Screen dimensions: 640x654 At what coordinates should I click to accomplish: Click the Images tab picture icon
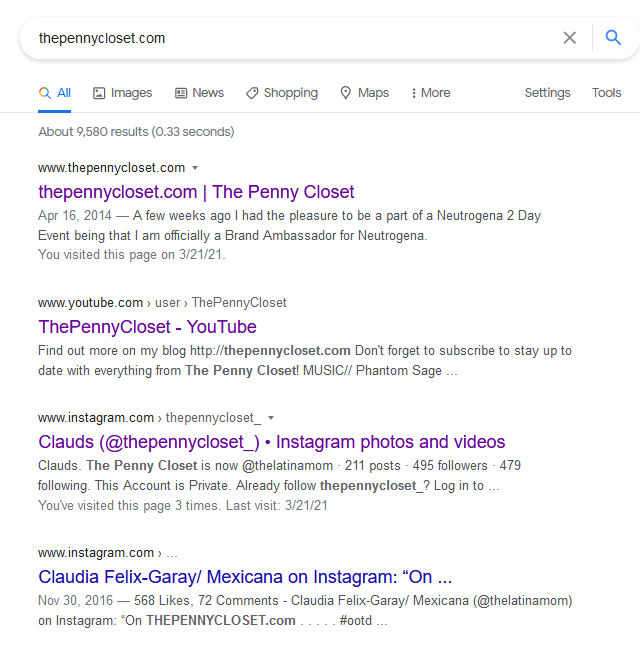(x=99, y=93)
